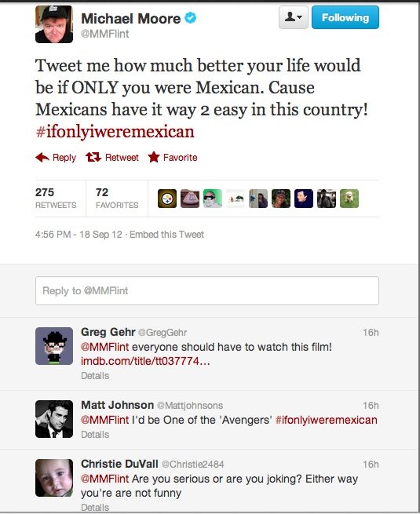The width and height of the screenshot is (420, 514).
Task: View the 72 Favorites count
Action: tap(117, 198)
